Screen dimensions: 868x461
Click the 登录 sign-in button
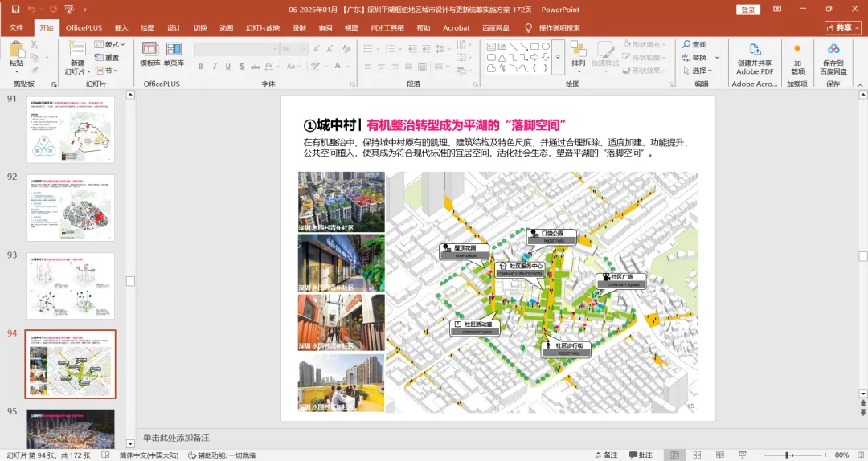tap(748, 10)
